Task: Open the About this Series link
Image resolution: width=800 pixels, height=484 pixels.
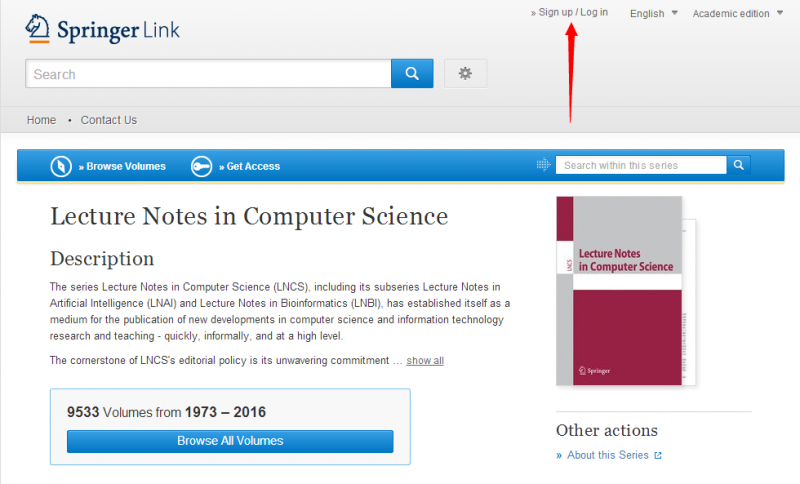Action: pyautogui.click(x=607, y=456)
